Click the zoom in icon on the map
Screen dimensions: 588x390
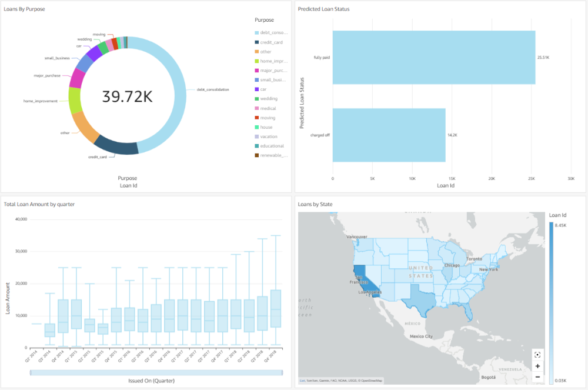point(537,366)
